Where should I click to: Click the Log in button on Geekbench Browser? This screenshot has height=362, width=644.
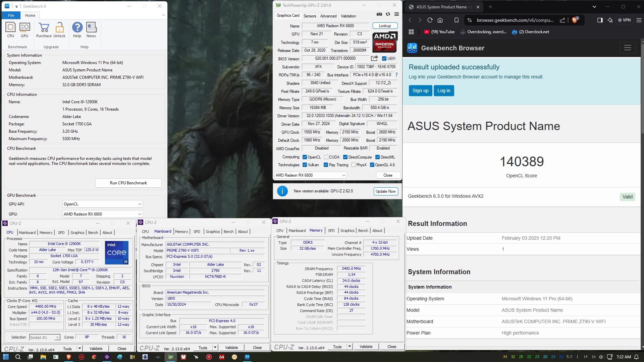[444, 90]
